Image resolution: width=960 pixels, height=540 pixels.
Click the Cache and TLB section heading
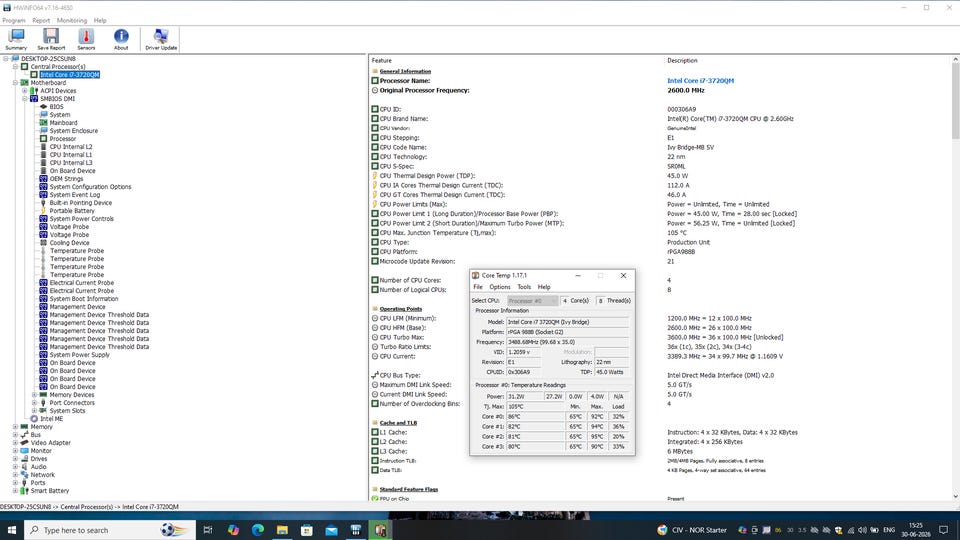pos(398,422)
